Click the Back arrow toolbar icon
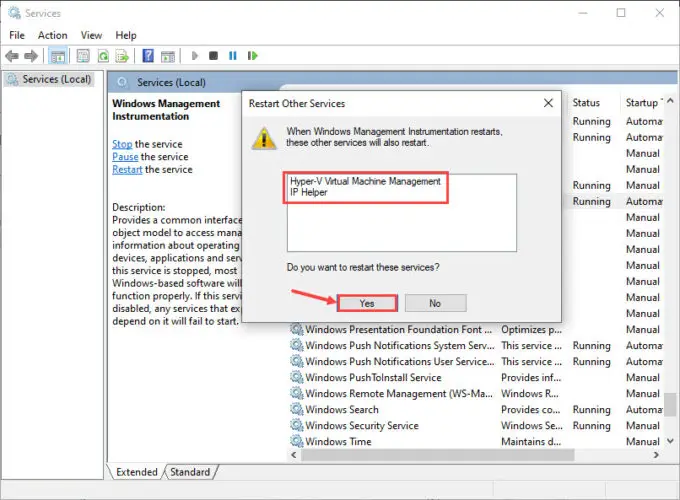Screen dimensions: 680x500 click(12, 56)
